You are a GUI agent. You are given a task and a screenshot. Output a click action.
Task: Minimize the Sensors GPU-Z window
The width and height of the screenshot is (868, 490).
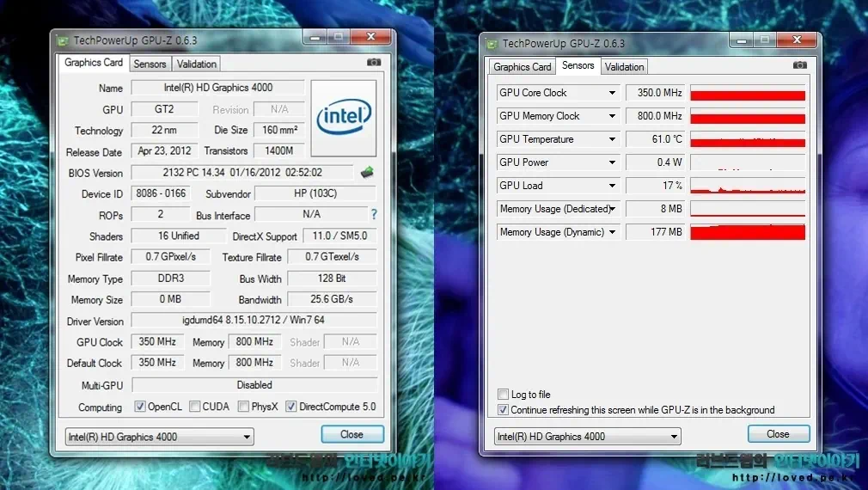point(742,40)
